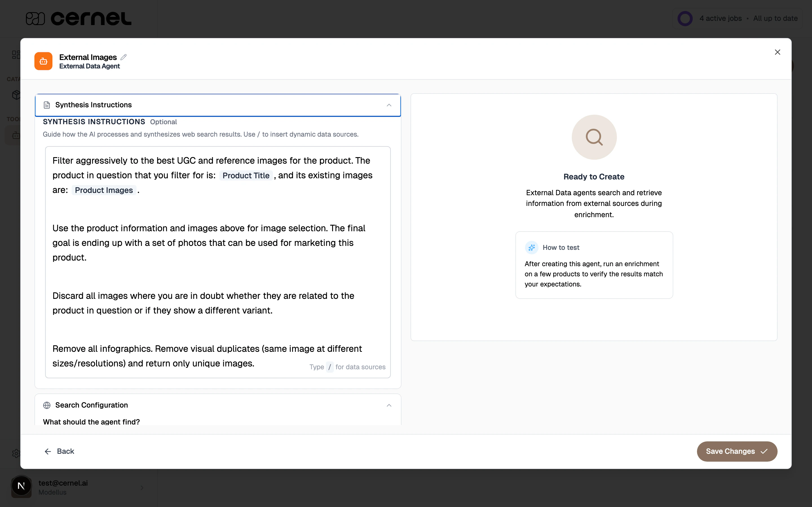This screenshot has width=812, height=507.
Task: Click the document icon beside Synthesis Instructions
Action: coord(47,104)
